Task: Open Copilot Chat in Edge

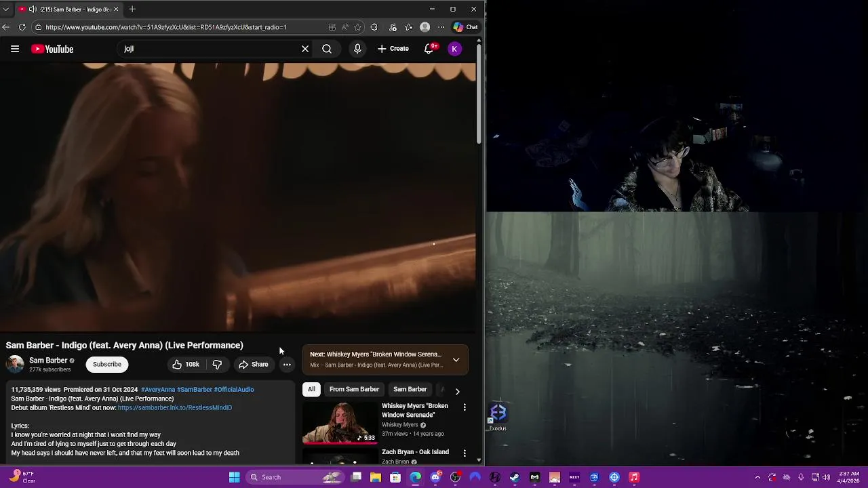Action: tap(466, 27)
